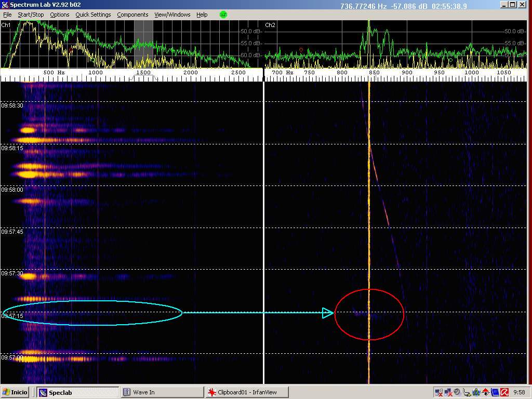Click the Spectrum Lab title bar icon
Image resolution: width=532 pixels, height=399 pixels.
point(5,5)
